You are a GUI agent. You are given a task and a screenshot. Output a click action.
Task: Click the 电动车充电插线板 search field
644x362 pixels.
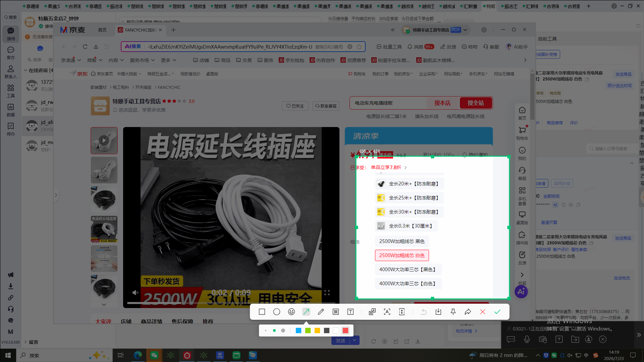388,103
